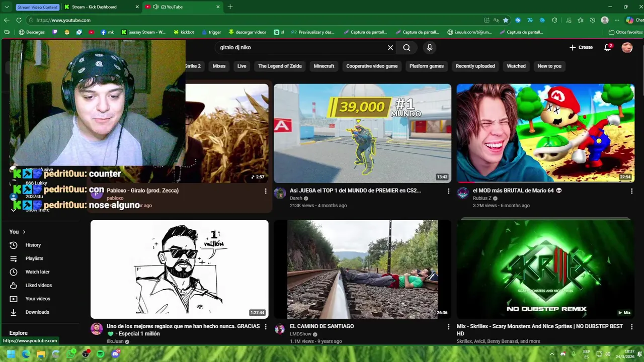Open Playlists in the sidebar
This screenshot has width=644, height=362.
coord(34,258)
